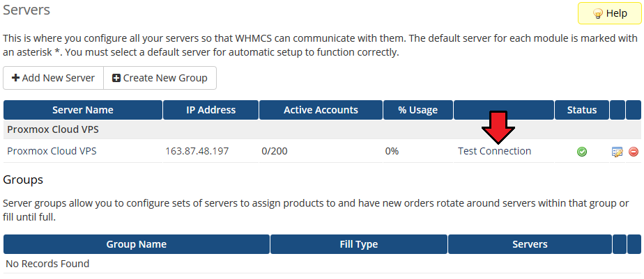Click the Fill Type column header

[x=358, y=244]
